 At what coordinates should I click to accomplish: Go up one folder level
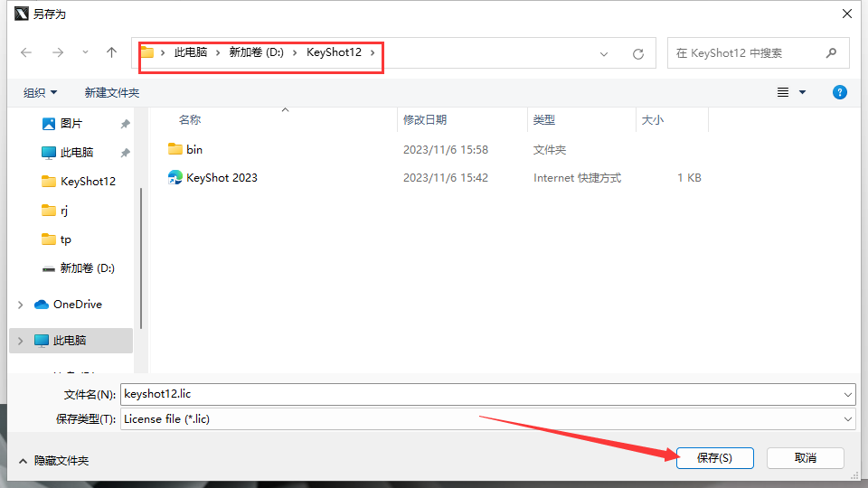111,52
